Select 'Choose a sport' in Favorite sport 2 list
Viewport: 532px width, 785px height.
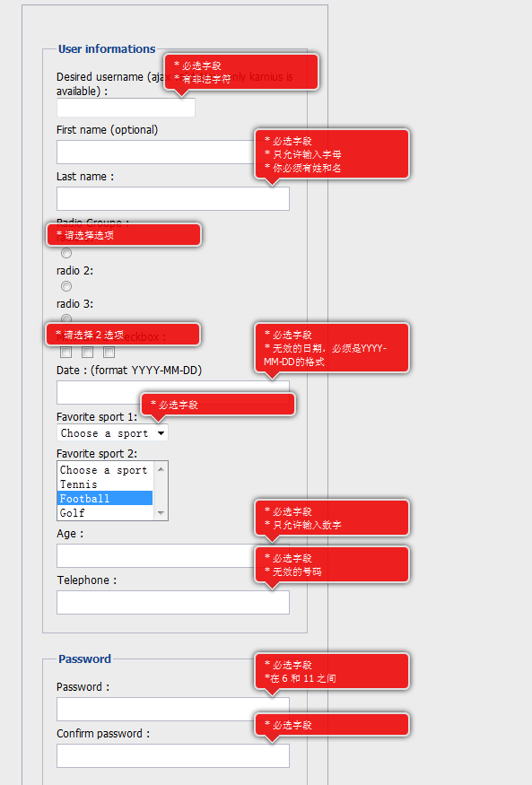pyautogui.click(x=105, y=470)
